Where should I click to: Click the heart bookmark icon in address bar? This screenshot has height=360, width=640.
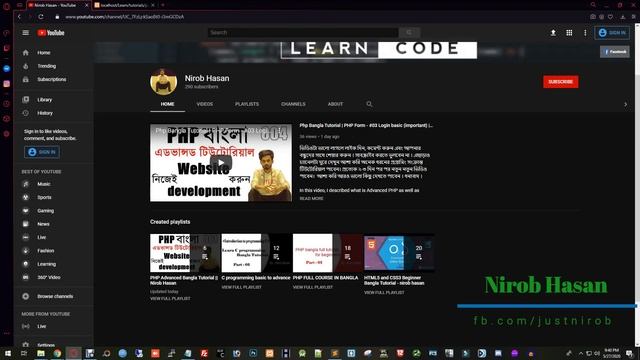pos(610,17)
